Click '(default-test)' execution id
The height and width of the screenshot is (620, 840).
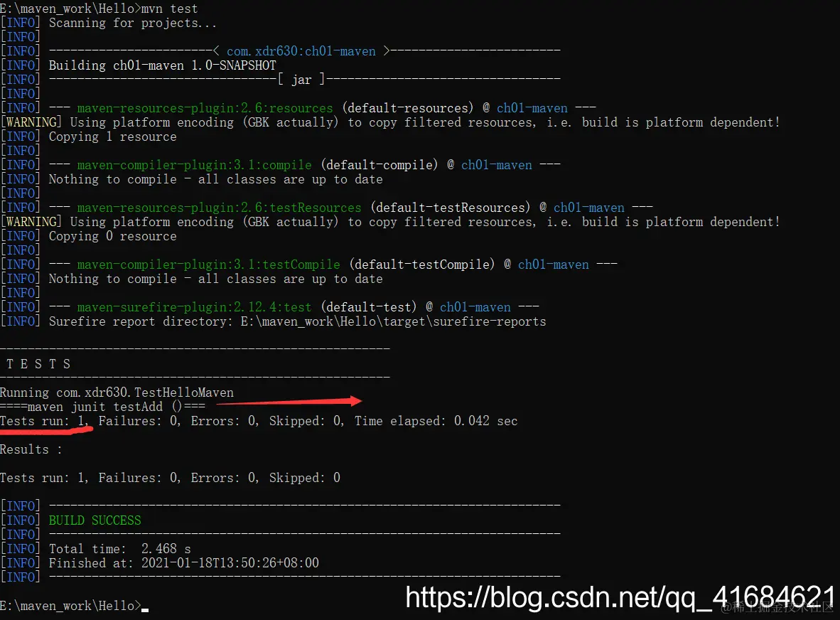pos(369,307)
